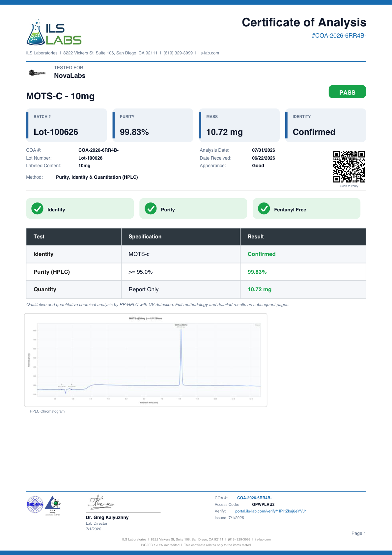
Task: Click the Purity (HPLC) table row
Action: point(196,272)
